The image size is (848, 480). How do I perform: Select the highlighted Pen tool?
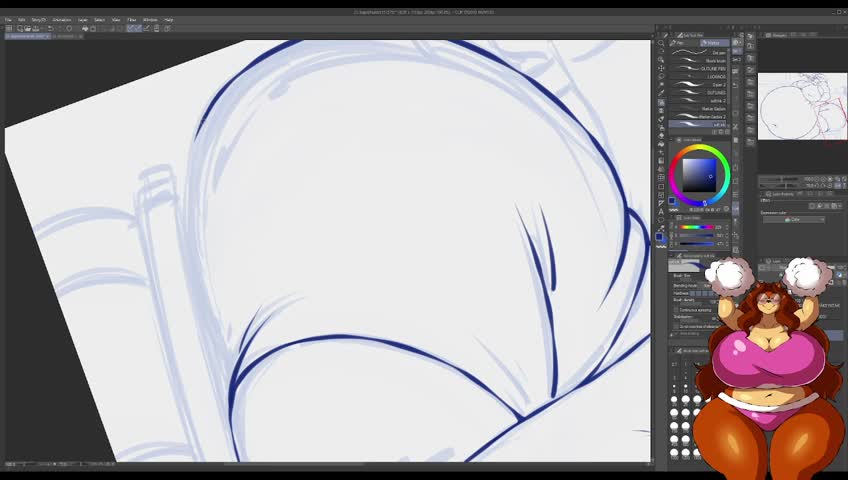[x=661, y=102]
